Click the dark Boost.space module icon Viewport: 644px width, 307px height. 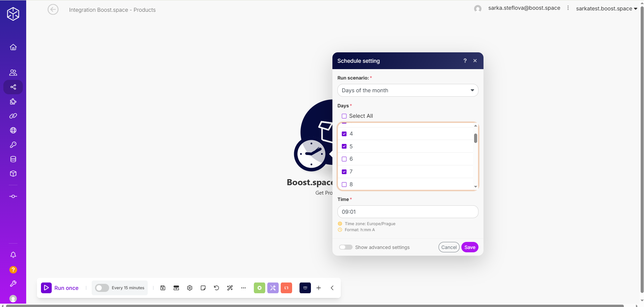tap(305, 288)
